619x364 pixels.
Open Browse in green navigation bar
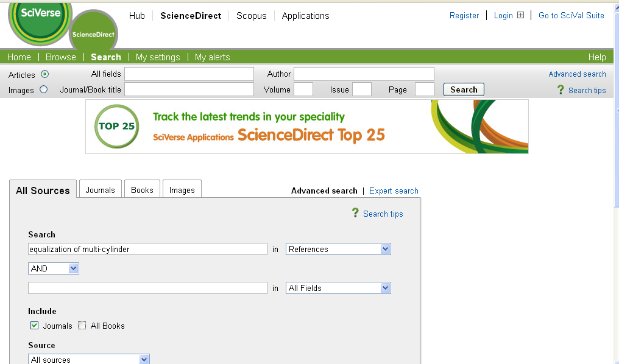(x=61, y=57)
